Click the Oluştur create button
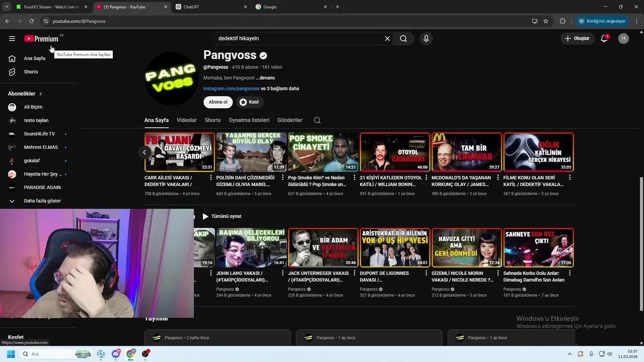Image resolution: width=644 pixels, height=362 pixels. pyautogui.click(x=577, y=39)
